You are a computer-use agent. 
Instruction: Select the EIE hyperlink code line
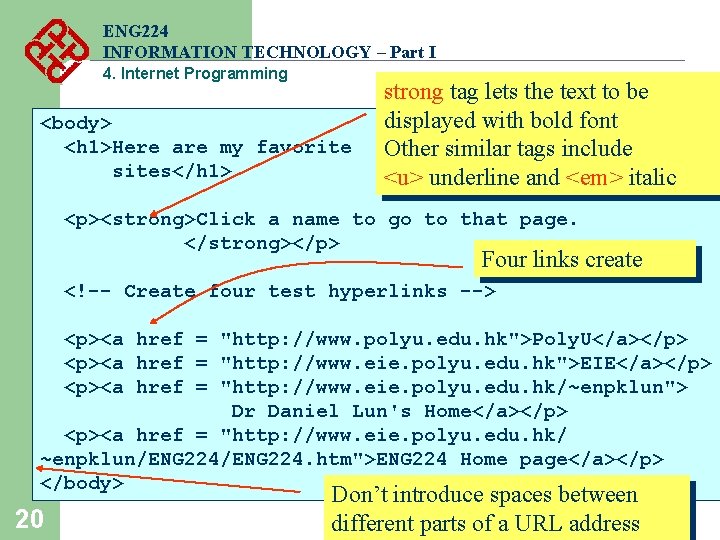(388, 363)
